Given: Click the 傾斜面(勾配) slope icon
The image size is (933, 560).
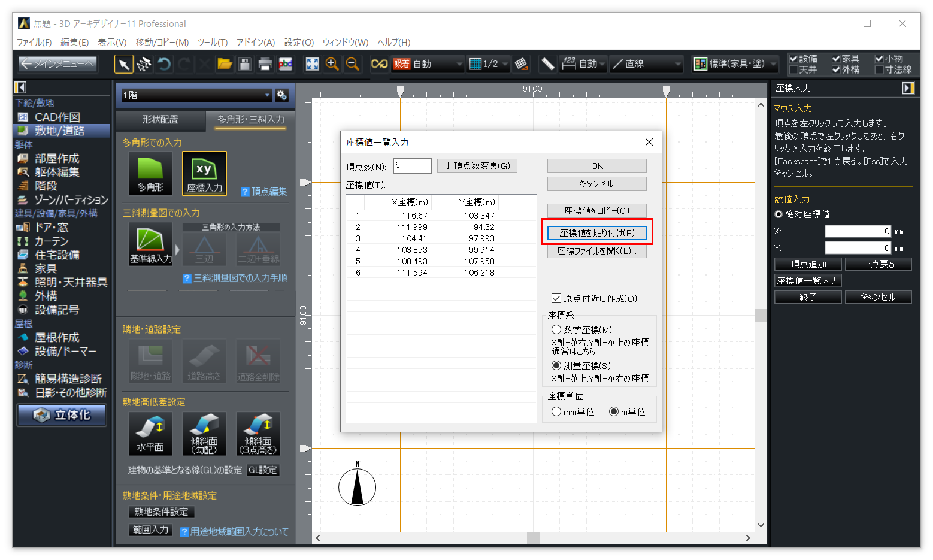Looking at the screenshot, I should [204, 433].
